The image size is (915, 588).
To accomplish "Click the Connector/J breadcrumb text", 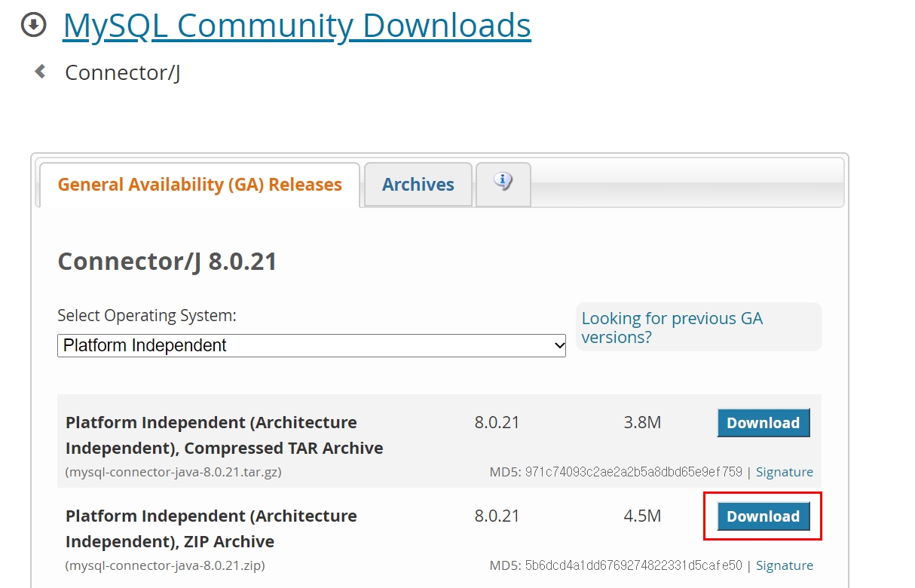I will (x=123, y=72).
